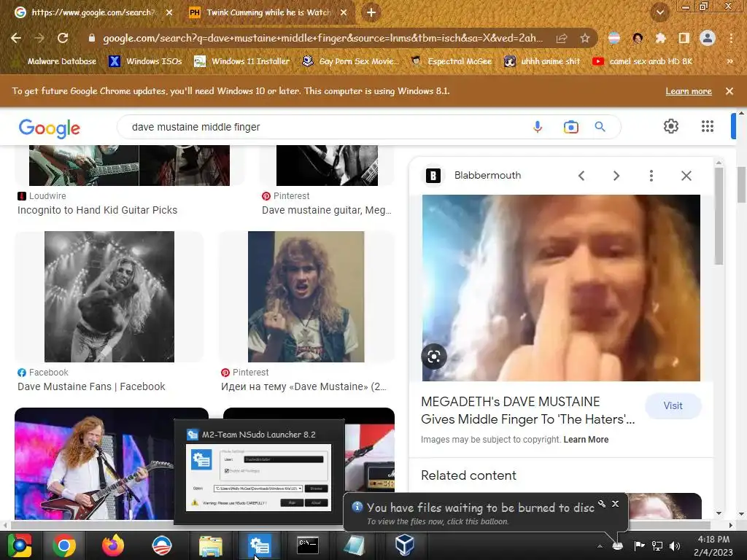Screen dimensions: 747x560
Task: Open the Obama logo app on taskbar
Action: pos(161,545)
